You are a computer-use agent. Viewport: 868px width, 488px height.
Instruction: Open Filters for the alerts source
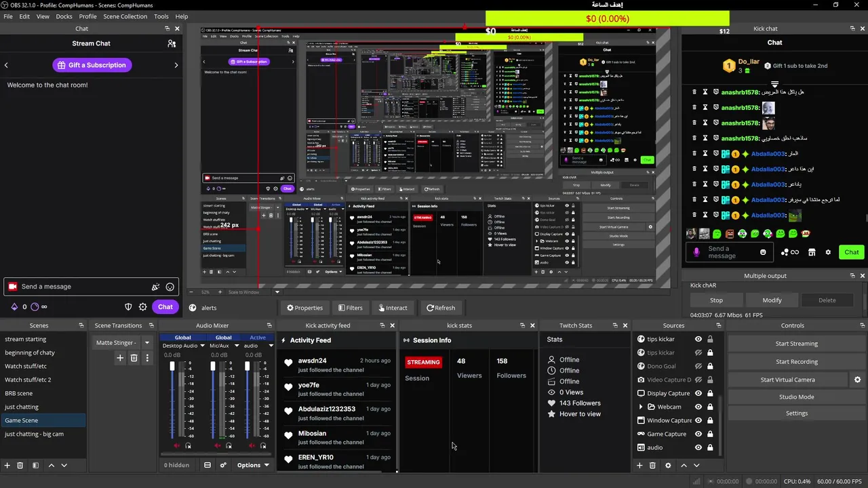[x=350, y=308]
